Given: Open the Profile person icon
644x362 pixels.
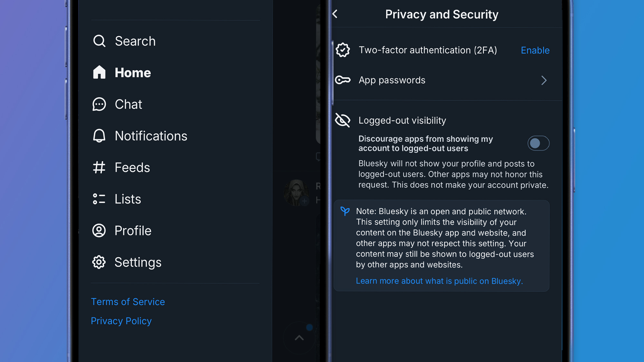Looking at the screenshot, I should tap(99, 230).
